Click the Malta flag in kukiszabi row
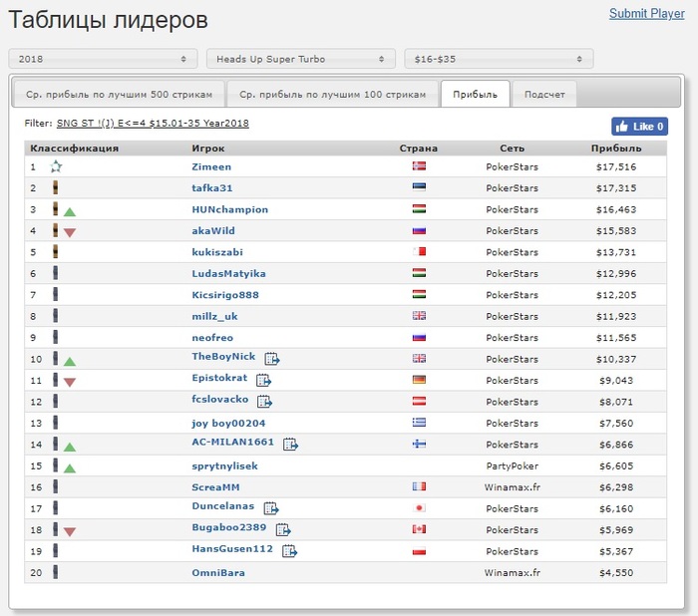The height and width of the screenshot is (616, 698). click(419, 251)
